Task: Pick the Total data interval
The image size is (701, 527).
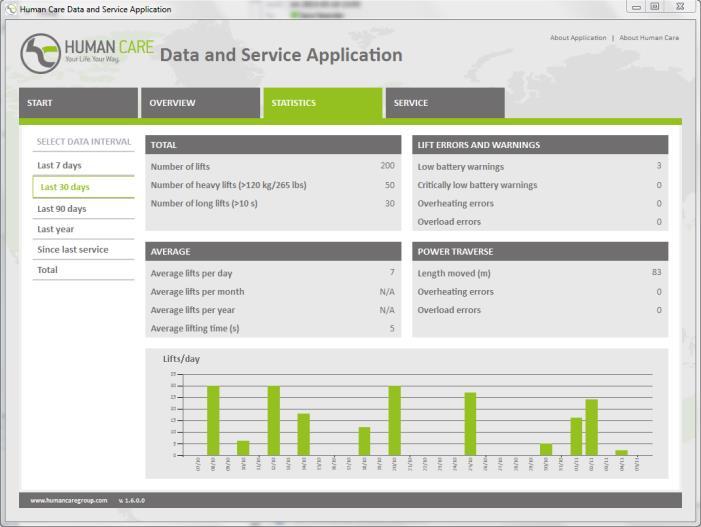Action: coord(83,270)
